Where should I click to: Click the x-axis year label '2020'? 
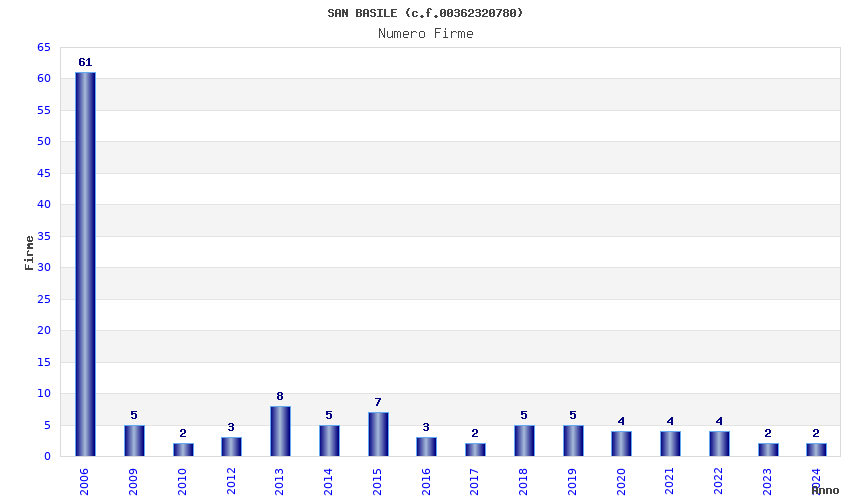click(621, 482)
